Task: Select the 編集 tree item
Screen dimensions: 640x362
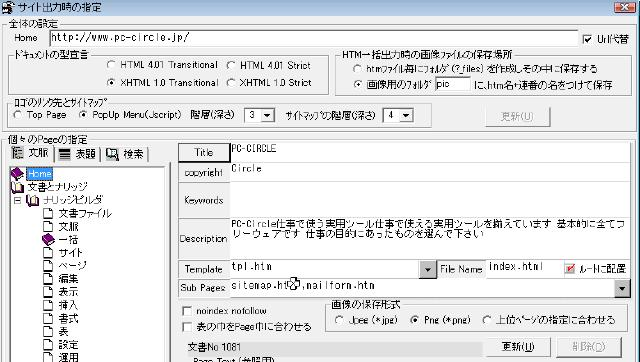Action: click(68, 279)
